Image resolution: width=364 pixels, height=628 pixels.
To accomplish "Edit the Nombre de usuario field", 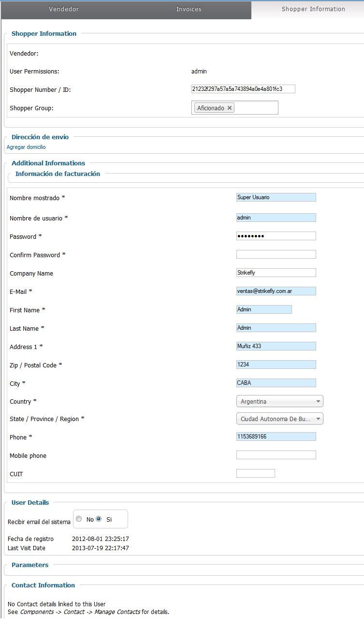I will (x=276, y=218).
